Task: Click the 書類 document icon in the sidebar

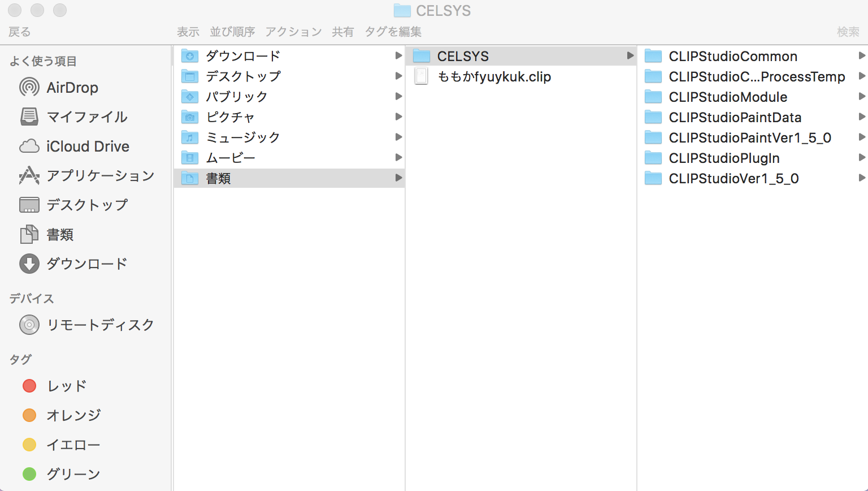Action: 29,234
